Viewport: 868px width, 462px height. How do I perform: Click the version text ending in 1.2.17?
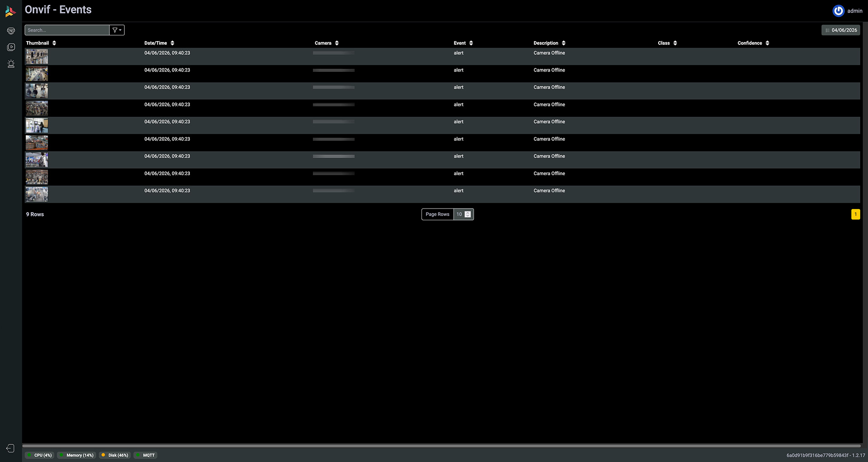point(826,455)
